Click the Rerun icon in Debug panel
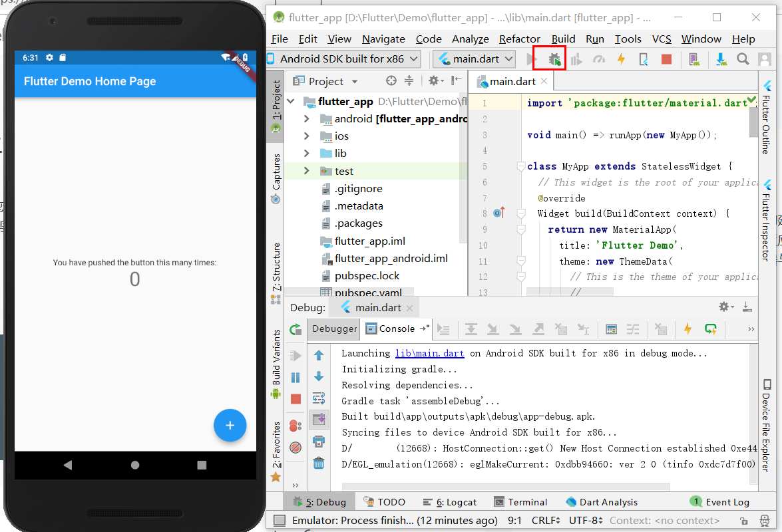The width and height of the screenshot is (782, 532). click(x=295, y=329)
